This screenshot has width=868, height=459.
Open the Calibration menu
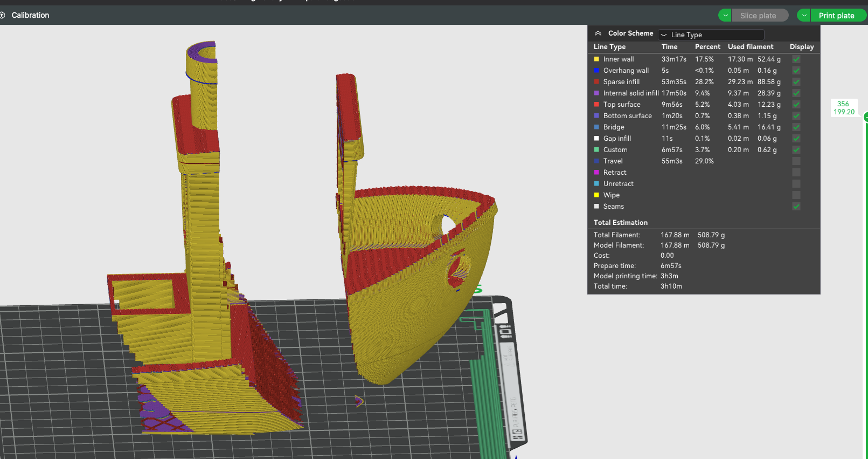[30, 15]
